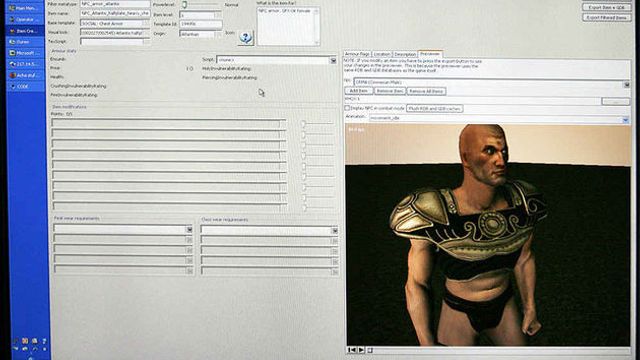Click the rewind-to-start preview control
The height and width of the screenshot is (360, 640).
pos(351,350)
